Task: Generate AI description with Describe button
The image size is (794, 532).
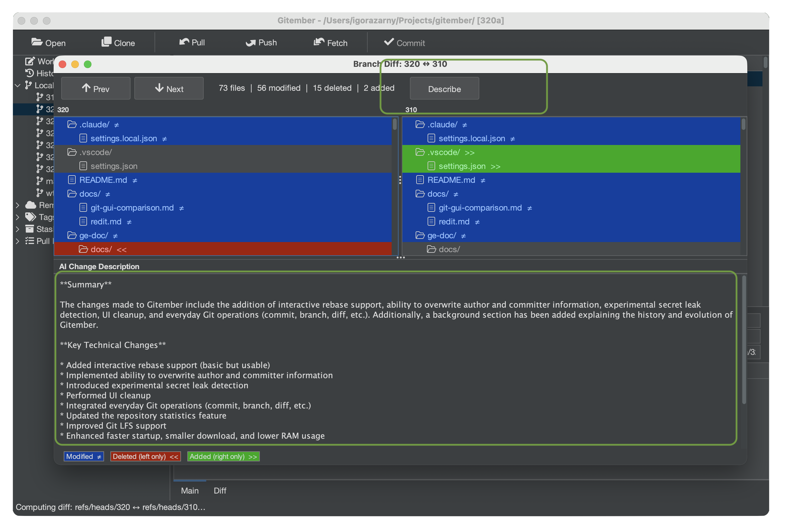Action: tap(444, 89)
